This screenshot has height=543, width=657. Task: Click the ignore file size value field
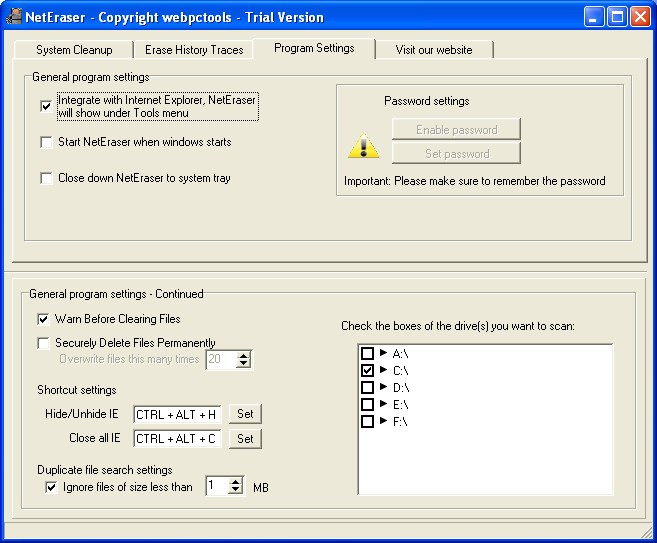217,486
